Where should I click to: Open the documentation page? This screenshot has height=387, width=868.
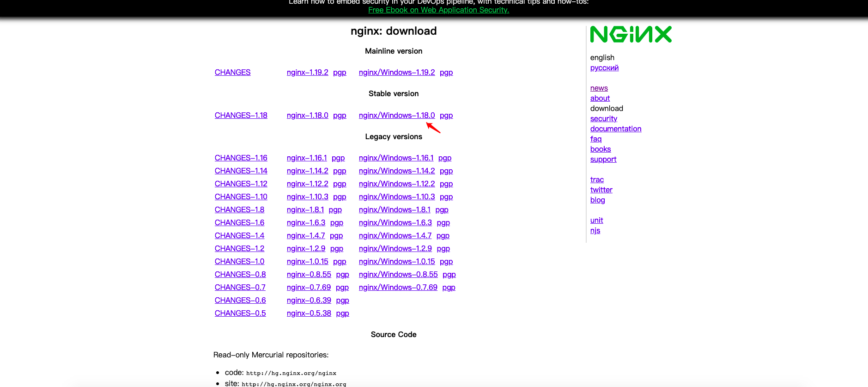tap(616, 129)
